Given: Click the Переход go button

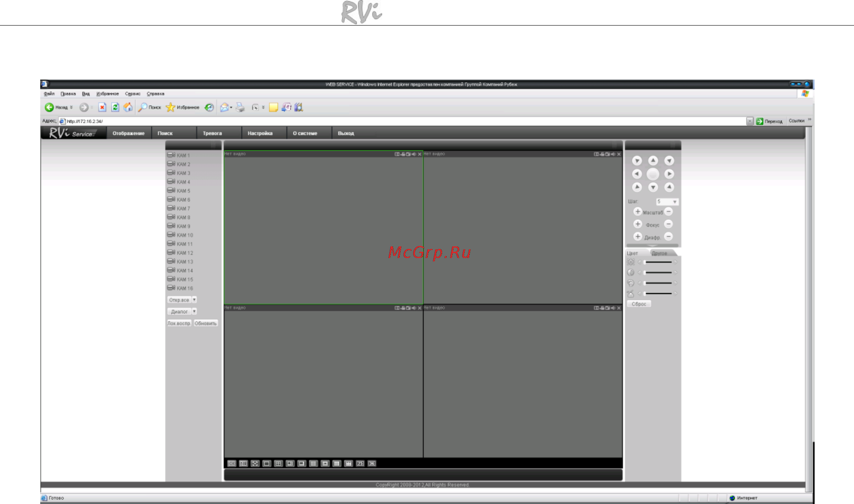Looking at the screenshot, I should point(769,121).
